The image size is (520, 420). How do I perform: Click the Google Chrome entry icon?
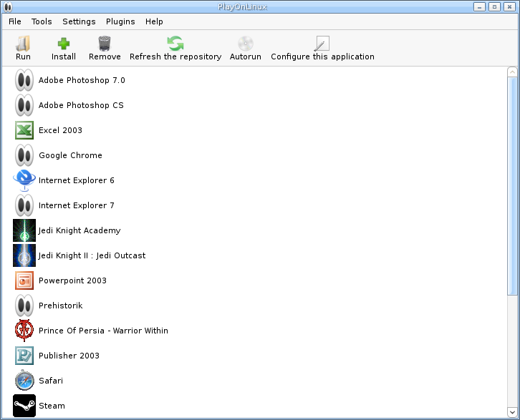click(24, 155)
